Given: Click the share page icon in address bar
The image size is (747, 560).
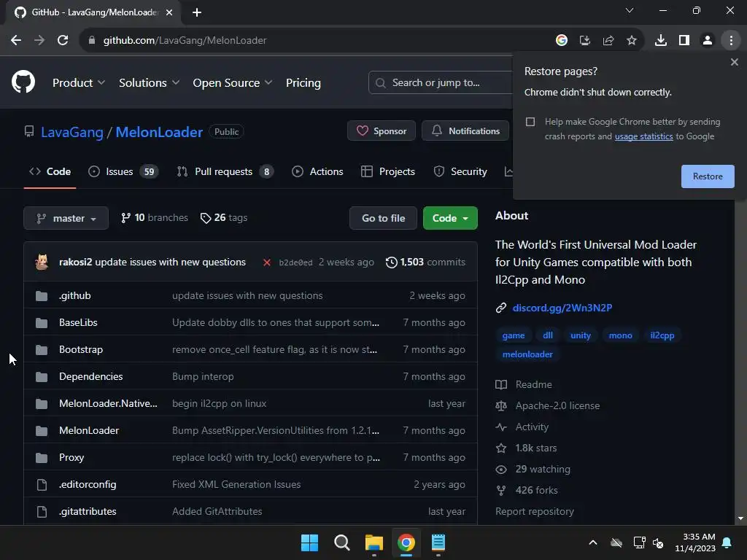Looking at the screenshot, I should pos(608,41).
